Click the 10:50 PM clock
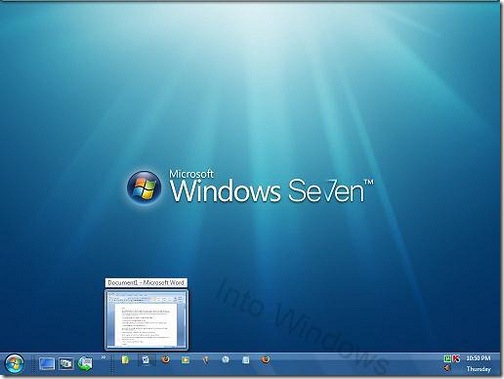The height and width of the screenshot is (379, 504). [x=478, y=358]
